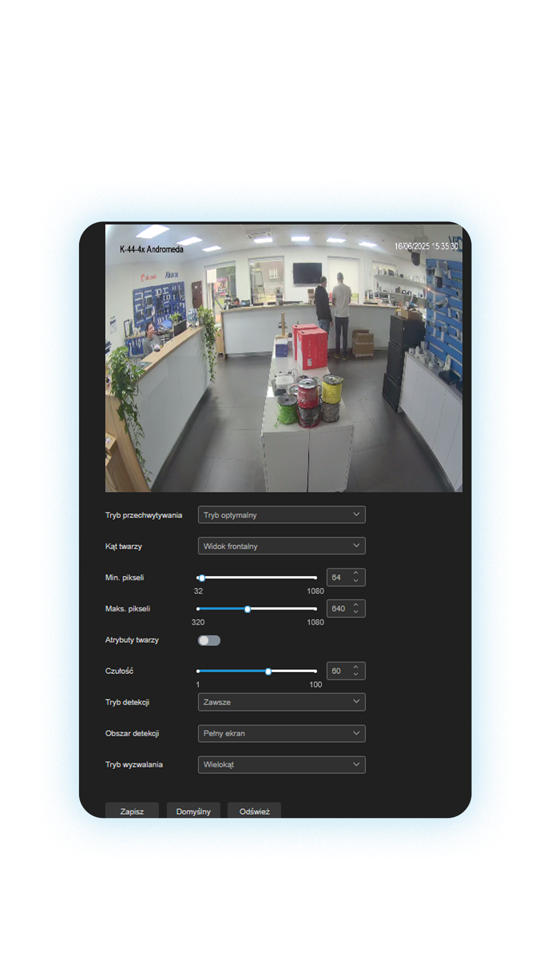
Task: Click the Czułość slider handle
Action: point(268,671)
